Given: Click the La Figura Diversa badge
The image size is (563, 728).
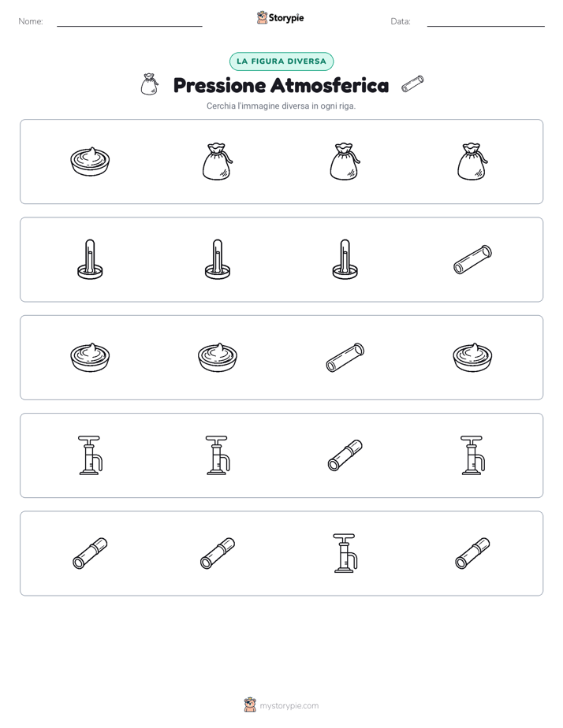Looking at the screenshot, I should pyautogui.click(x=281, y=61).
